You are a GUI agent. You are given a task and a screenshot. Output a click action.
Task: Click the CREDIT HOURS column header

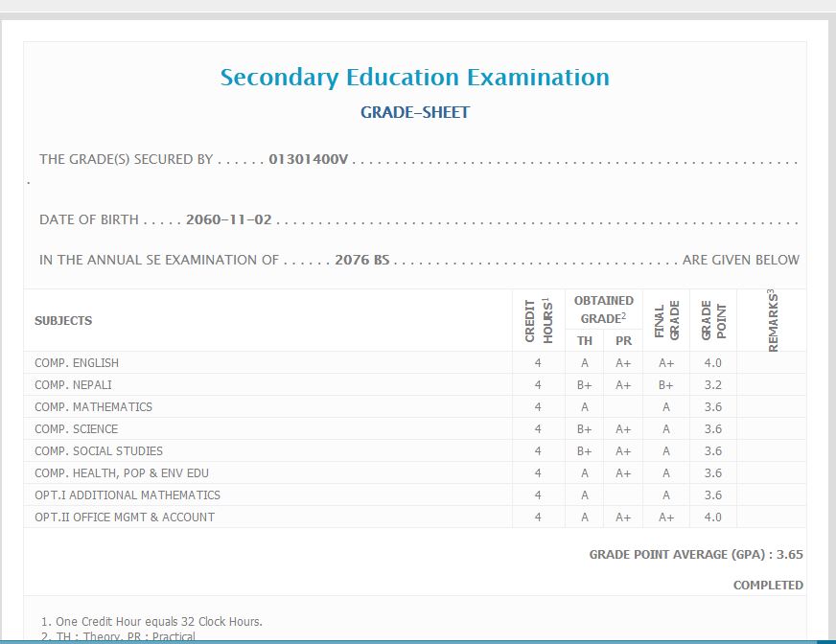[539, 320]
